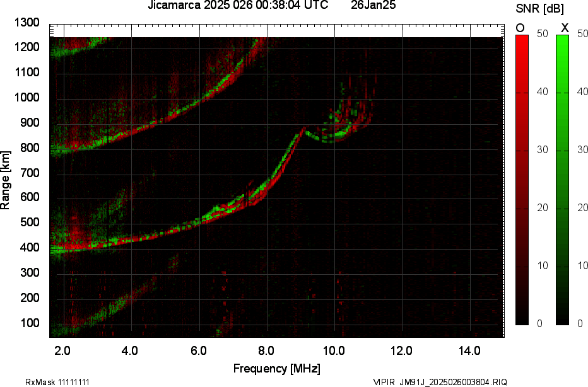Click the 700 range tick label

pos(30,173)
